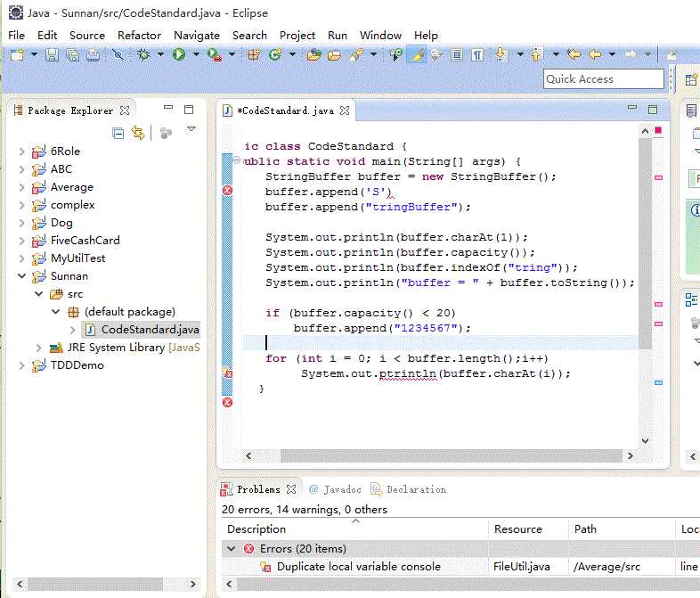
Task: Click the Quick Access search field
Action: point(604,79)
